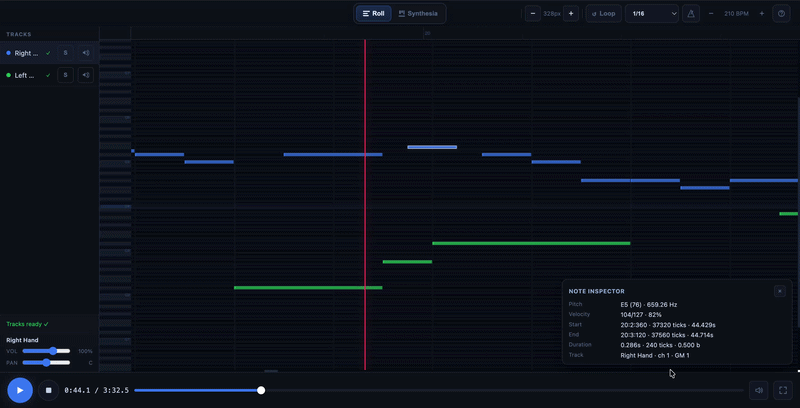
Task: Select the long green Left Hand note
Action: (x=530, y=243)
